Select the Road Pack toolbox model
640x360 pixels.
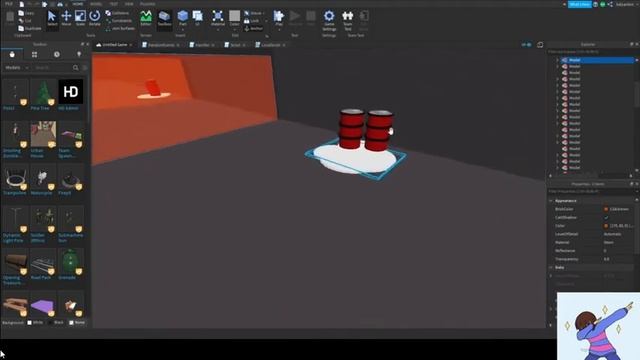[x=43, y=264]
